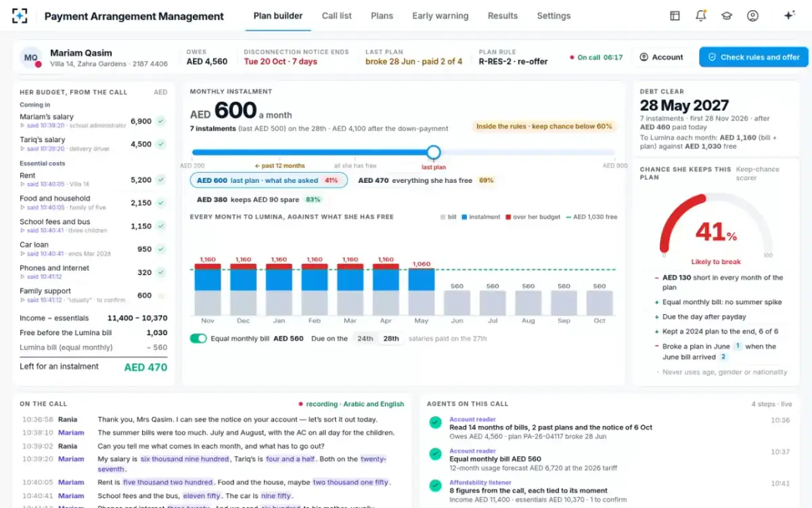Image resolution: width=812 pixels, height=508 pixels.
Task: Click the instalment slider handle
Action: pyautogui.click(x=434, y=152)
